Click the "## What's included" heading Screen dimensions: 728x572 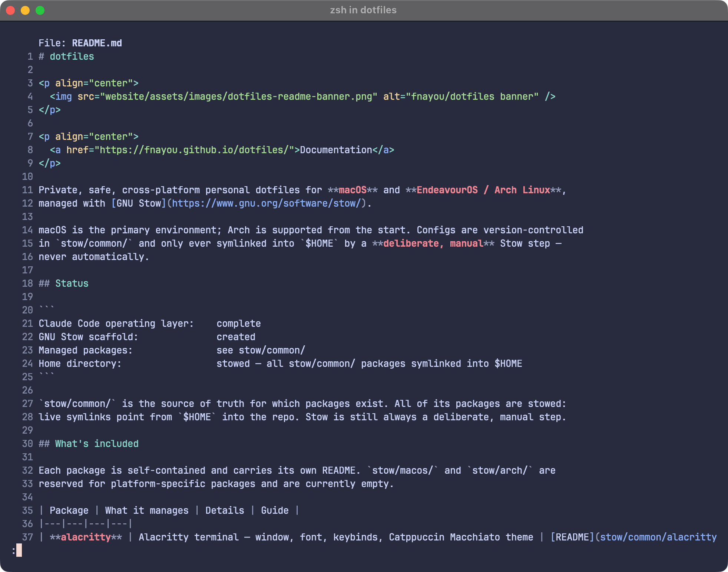(89, 444)
